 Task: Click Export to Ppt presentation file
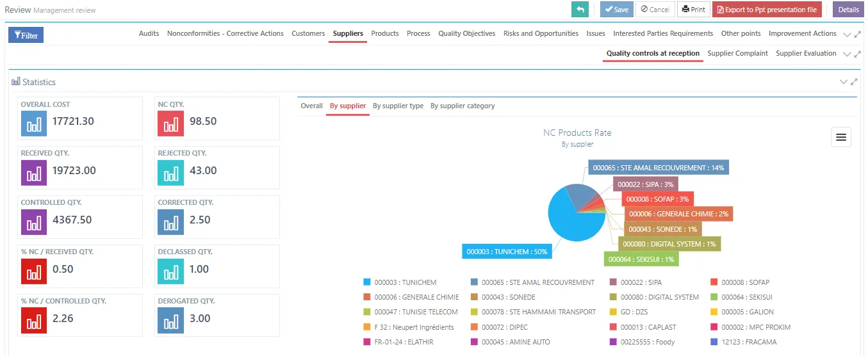767,10
